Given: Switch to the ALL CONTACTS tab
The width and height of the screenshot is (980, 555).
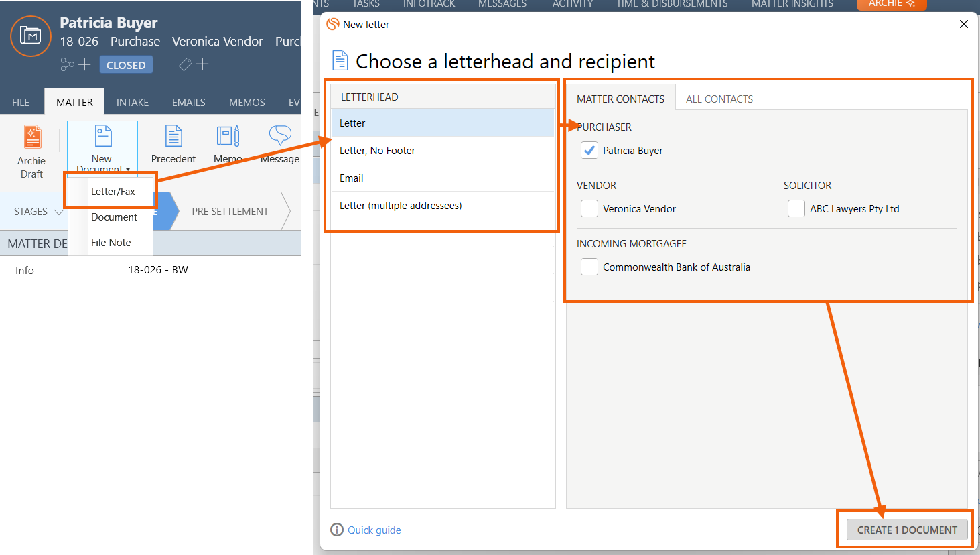Looking at the screenshot, I should [x=719, y=99].
